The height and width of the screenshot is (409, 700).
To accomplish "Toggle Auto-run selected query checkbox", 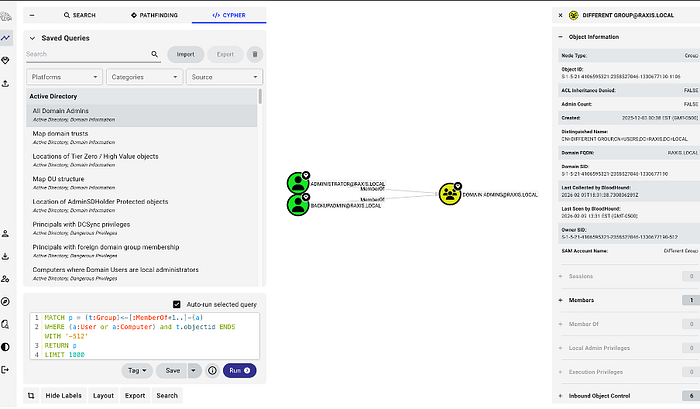I will (177, 305).
